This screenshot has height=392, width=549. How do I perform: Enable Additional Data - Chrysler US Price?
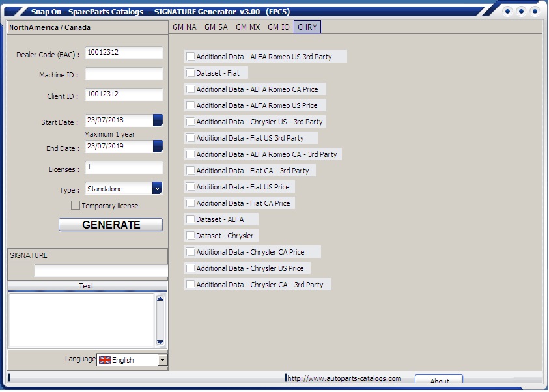(x=190, y=268)
